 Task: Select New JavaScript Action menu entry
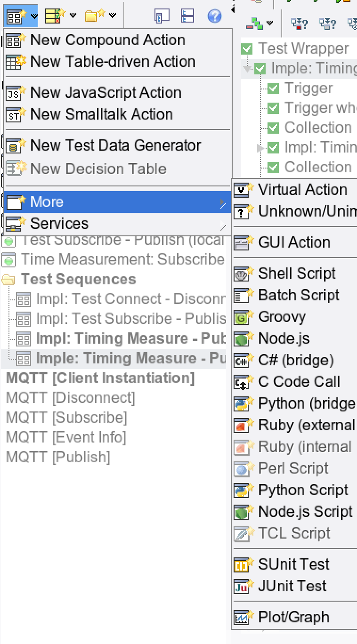pyautogui.click(x=105, y=93)
